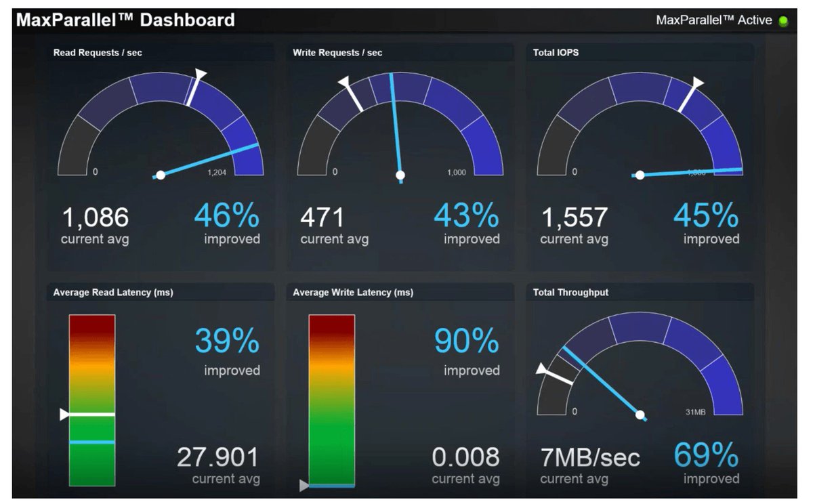Click the 0.008 current avg write latency
This screenshot has height=504, width=813.
click(466, 457)
